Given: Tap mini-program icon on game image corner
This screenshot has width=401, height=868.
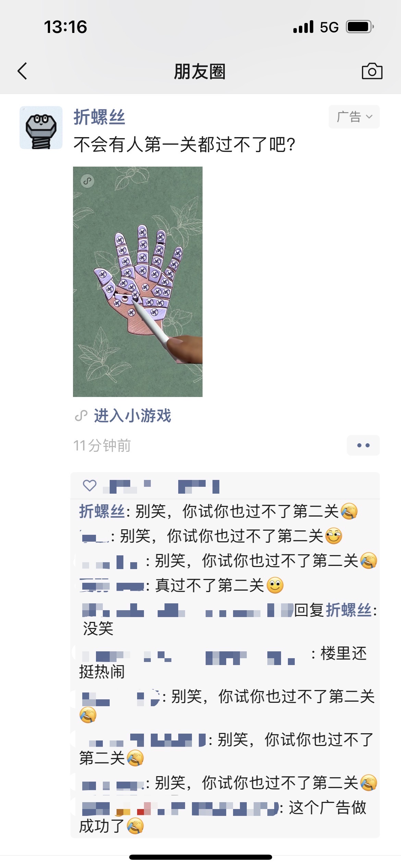Looking at the screenshot, I should 87,181.
